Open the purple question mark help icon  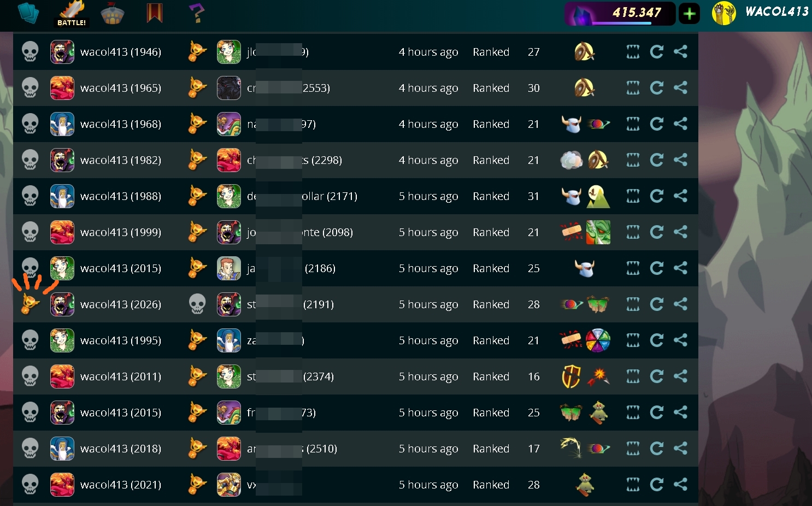coord(197,13)
